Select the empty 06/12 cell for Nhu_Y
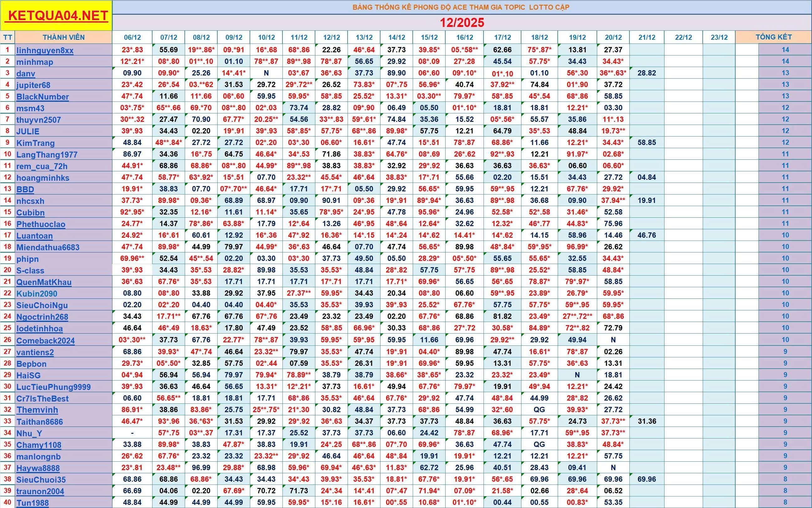Image resolution: width=812 pixels, height=508 pixels. (x=132, y=433)
